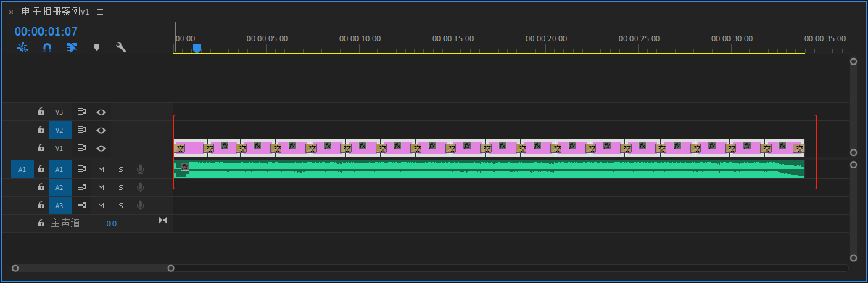Click right handle of horizontal zoom scrollbar
868x283 pixels.
pos(171,268)
